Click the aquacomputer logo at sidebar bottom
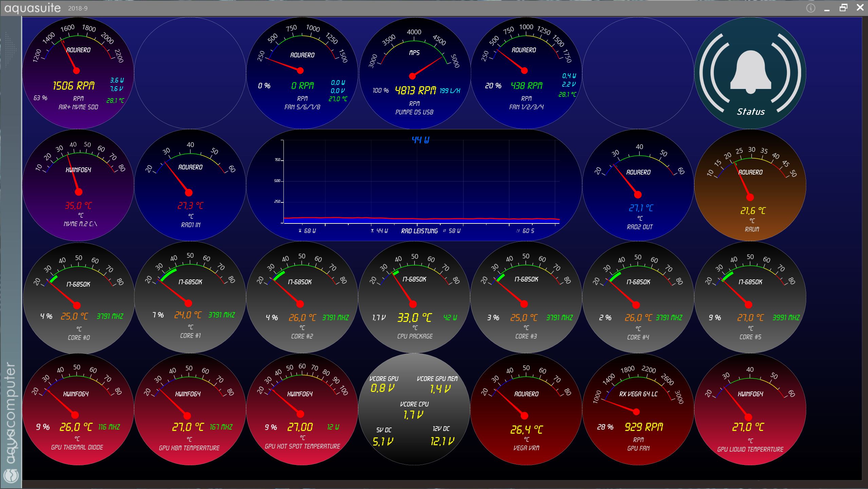The height and width of the screenshot is (489, 868). [x=11, y=475]
